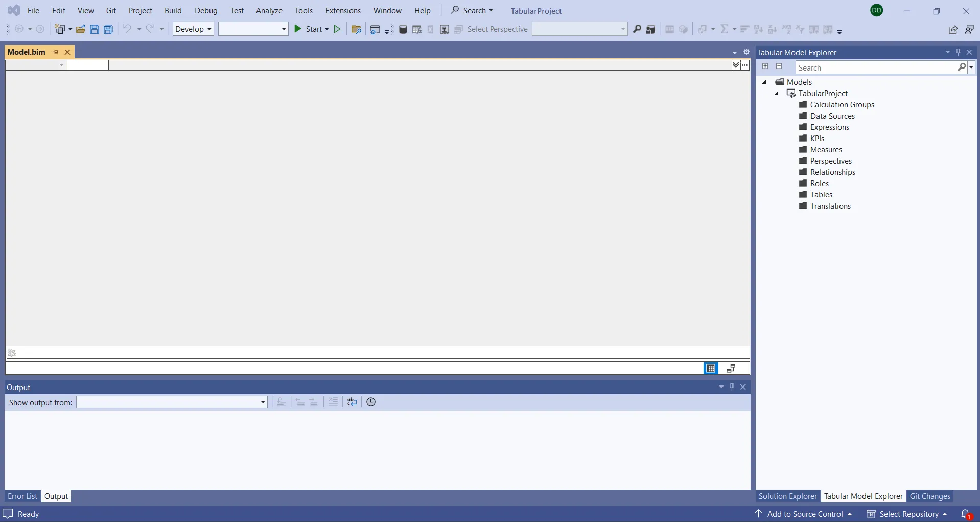
Task: Click Add to Source Control
Action: click(805, 514)
